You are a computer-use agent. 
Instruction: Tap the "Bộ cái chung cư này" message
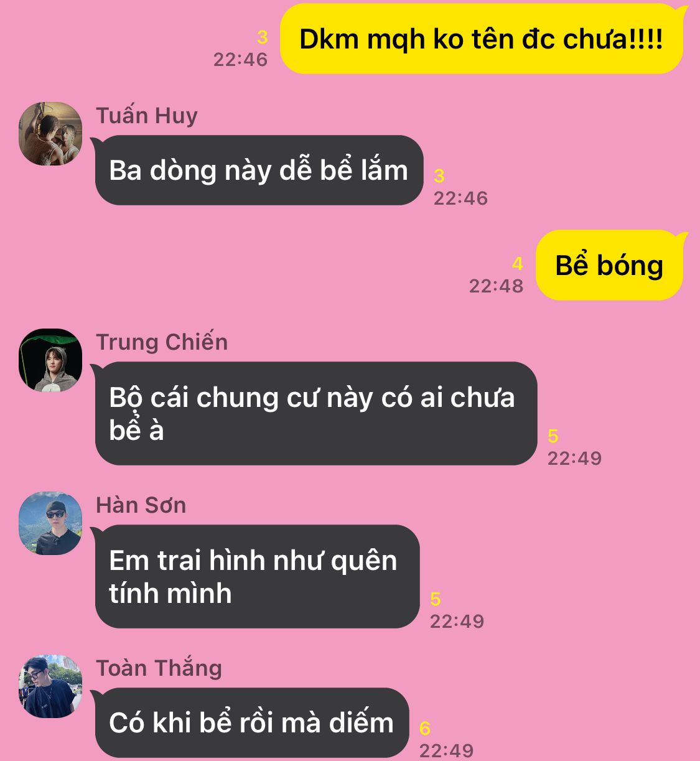point(315,413)
